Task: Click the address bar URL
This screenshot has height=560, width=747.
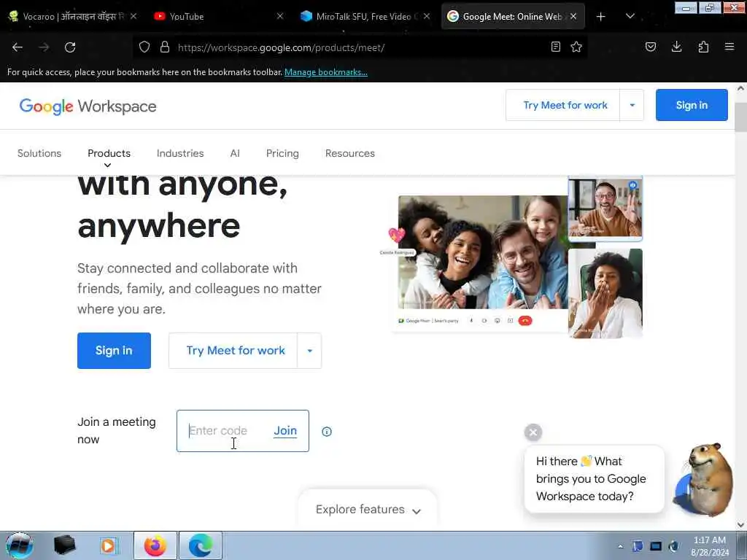Action: coord(281,47)
